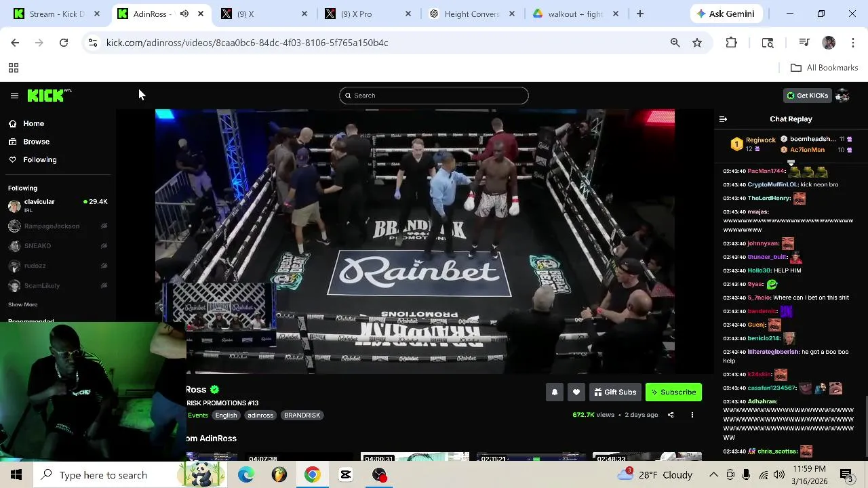Screen dimensions: 868x488
Task: Open Microsoft Edge from taskbar
Action: pyautogui.click(x=246, y=475)
